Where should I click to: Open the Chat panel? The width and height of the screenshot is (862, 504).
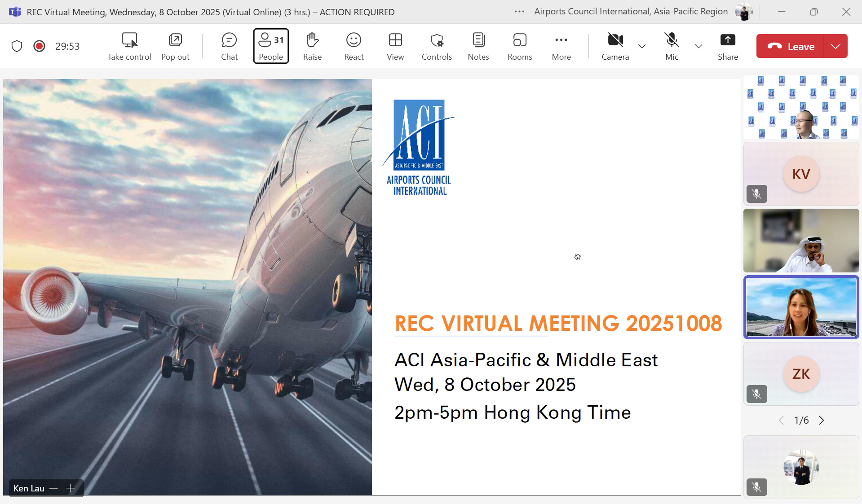click(x=229, y=46)
